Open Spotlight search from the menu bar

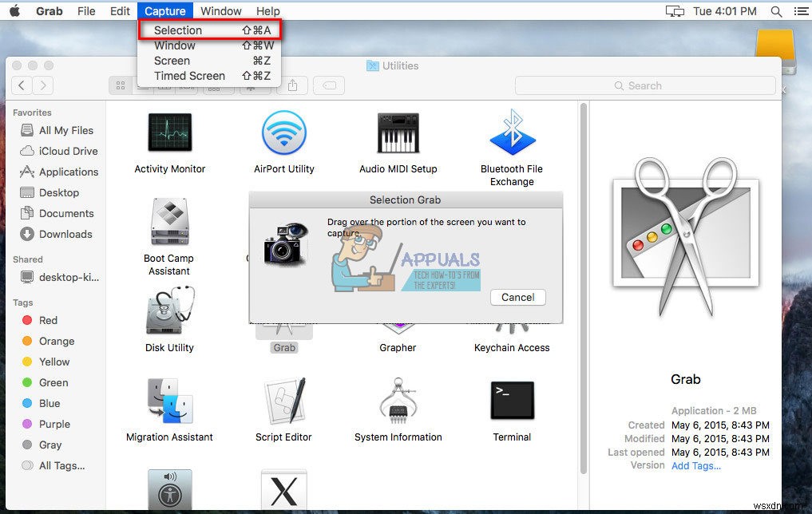click(777, 11)
